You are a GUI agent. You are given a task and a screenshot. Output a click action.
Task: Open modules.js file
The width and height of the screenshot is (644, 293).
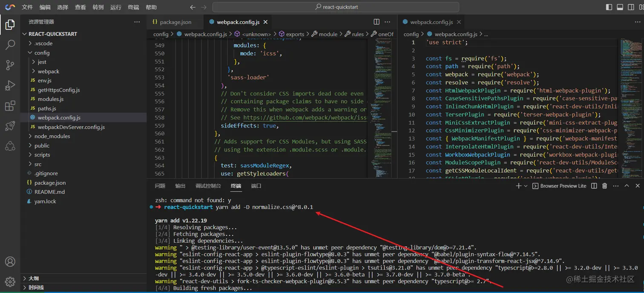[83, 99]
